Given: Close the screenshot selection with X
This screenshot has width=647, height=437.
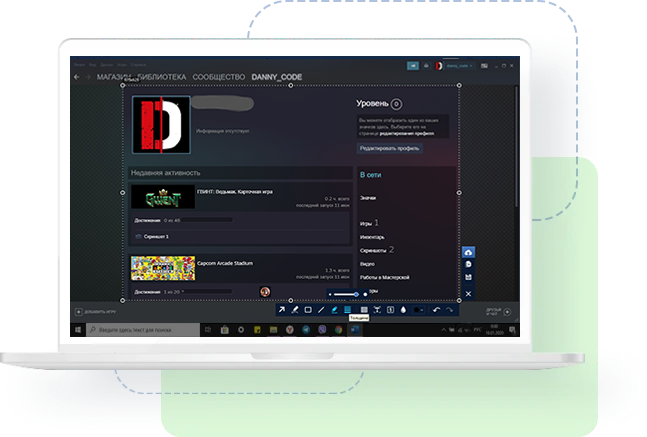Looking at the screenshot, I should click(x=468, y=294).
